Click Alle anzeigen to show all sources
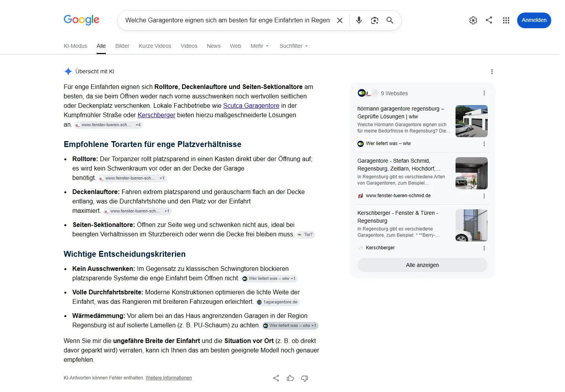The width and height of the screenshot is (565, 392). click(x=423, y=265)
